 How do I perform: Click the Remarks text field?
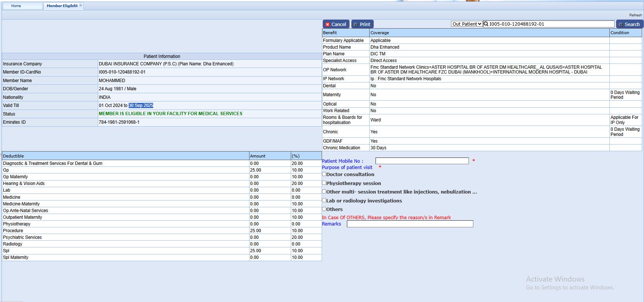pos(410,224)
